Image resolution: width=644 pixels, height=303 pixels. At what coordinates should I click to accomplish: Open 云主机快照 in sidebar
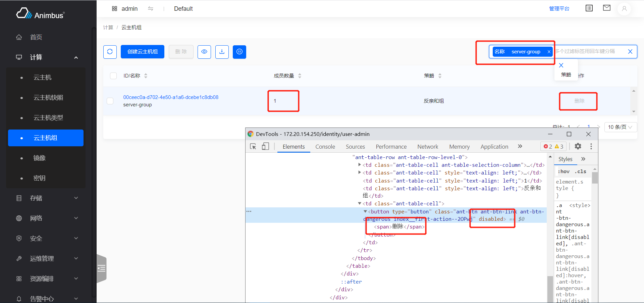48,98
